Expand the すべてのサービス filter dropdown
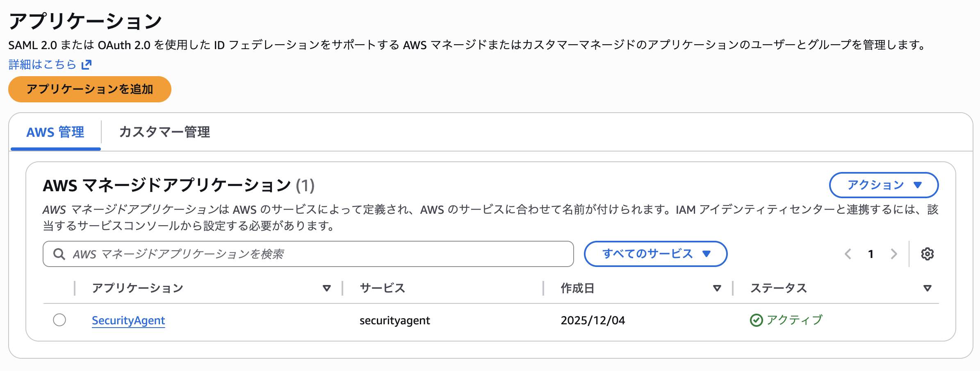Viewport: 980px width, 371px height. coord(655,254)
